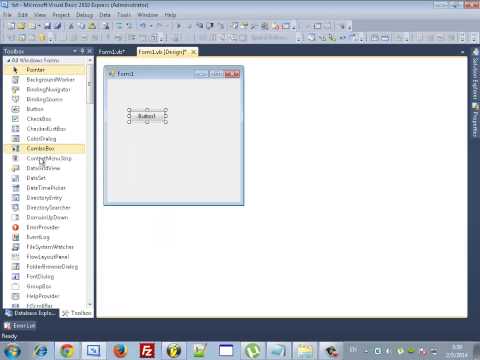Click the Paste toolbar icon
480x360 pixels.
point(92,26)
